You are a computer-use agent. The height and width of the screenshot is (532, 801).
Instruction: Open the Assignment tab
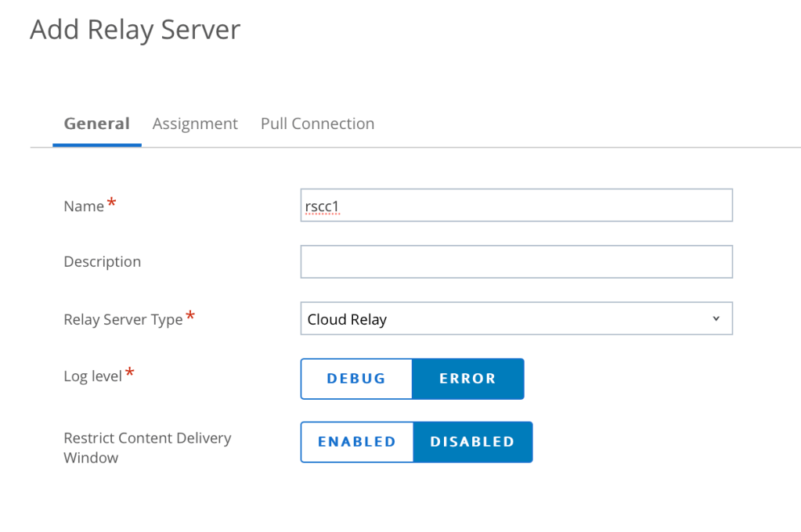click(195, 124)
